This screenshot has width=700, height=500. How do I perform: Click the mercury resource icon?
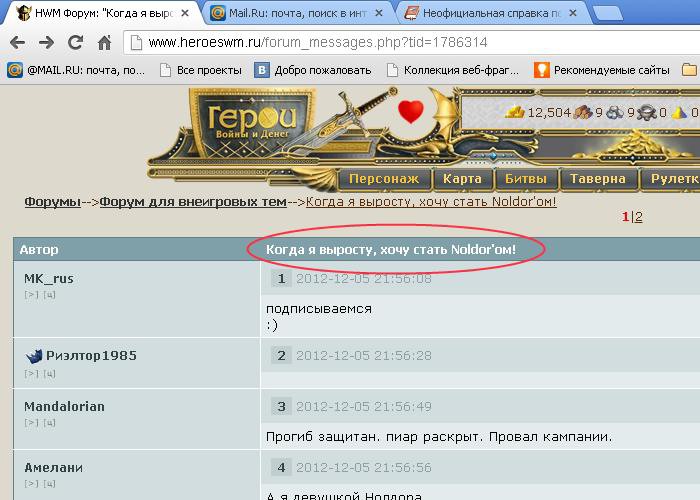coord(646,112)
